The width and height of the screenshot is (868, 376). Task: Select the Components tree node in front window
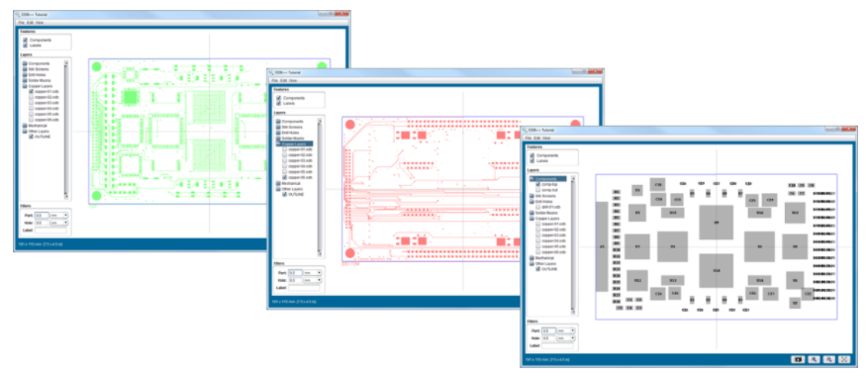[x=547, y=179]
